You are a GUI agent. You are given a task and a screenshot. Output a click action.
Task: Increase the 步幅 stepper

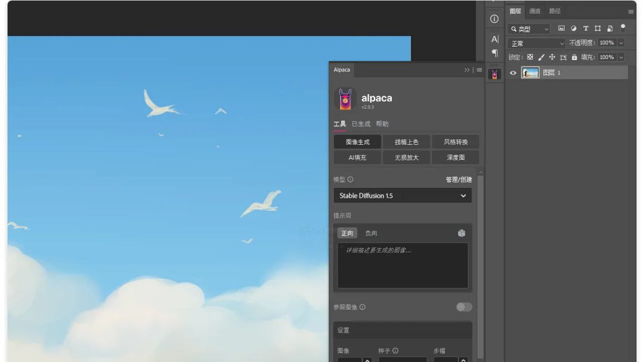(463, 360)
